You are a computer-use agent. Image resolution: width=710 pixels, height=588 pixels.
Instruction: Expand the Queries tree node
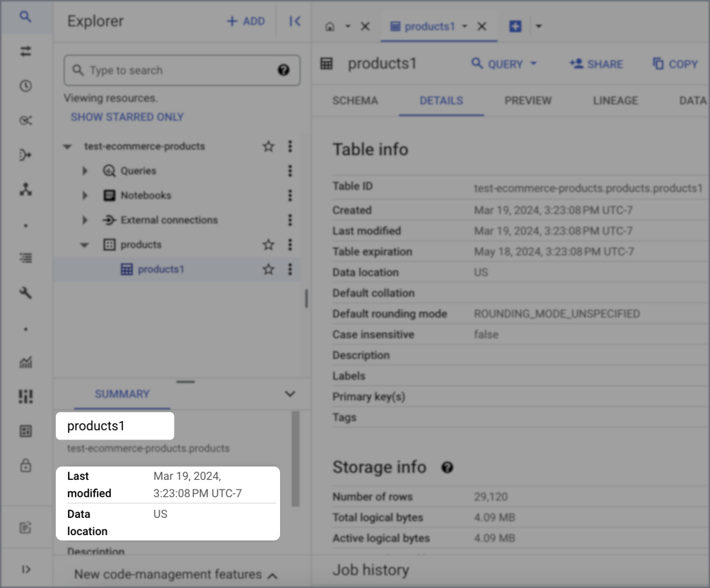click(85, 170)
